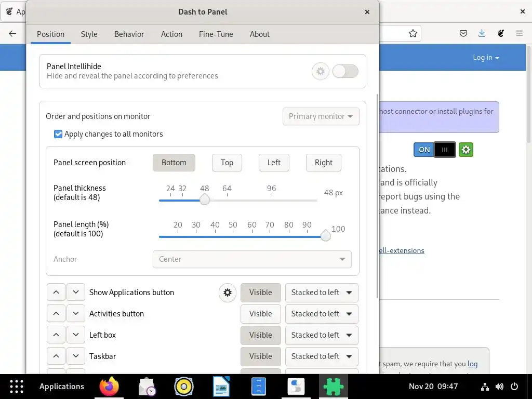
Task: Open the green puzzle Extensions app
Action: pyautogui.click(x=333, y=387)
